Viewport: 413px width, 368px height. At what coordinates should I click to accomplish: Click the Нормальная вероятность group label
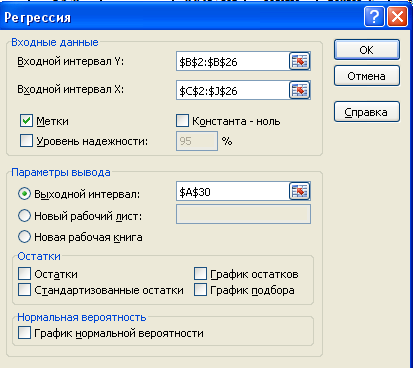point(82,317)
